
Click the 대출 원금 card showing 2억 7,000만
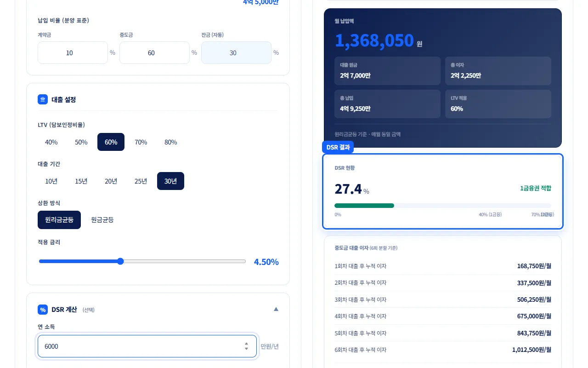coord(387,71)
